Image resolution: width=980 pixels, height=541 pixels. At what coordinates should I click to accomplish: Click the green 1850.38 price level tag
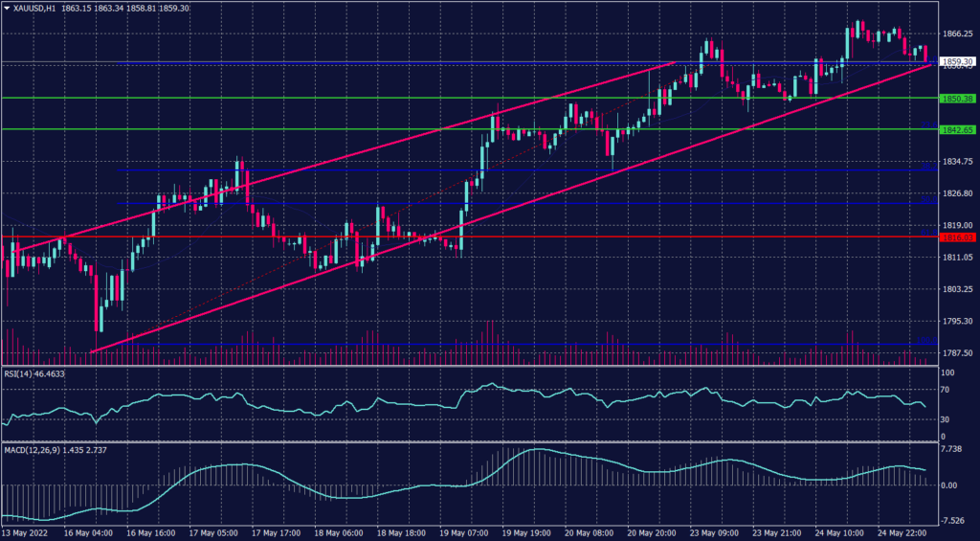point(956,99)
